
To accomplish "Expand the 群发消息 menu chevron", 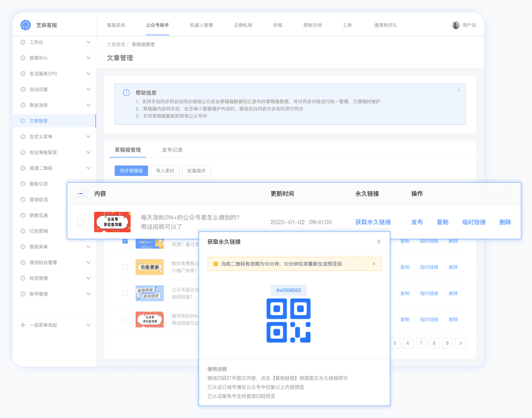I will pos(88,105).
